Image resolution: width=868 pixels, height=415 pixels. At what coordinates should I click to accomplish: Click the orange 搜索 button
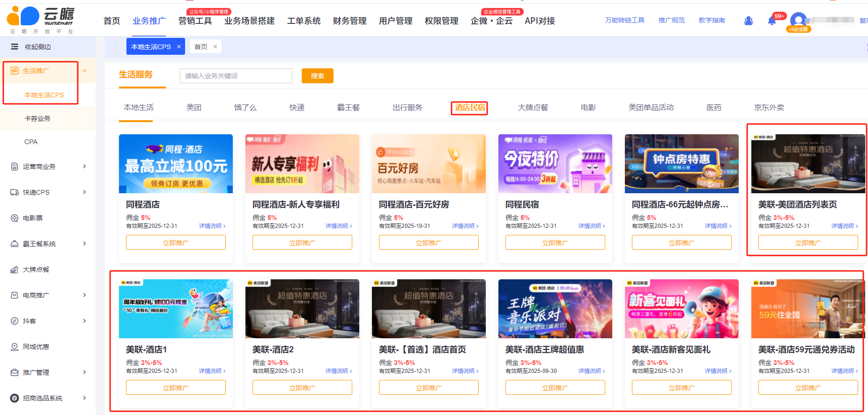tap(317, 76)
